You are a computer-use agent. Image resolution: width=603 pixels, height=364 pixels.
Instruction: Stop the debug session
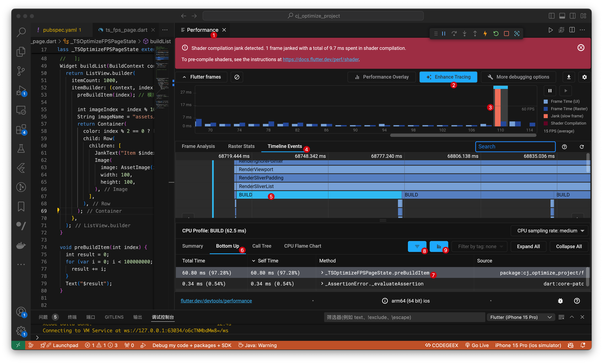click(x=506, y=34)
